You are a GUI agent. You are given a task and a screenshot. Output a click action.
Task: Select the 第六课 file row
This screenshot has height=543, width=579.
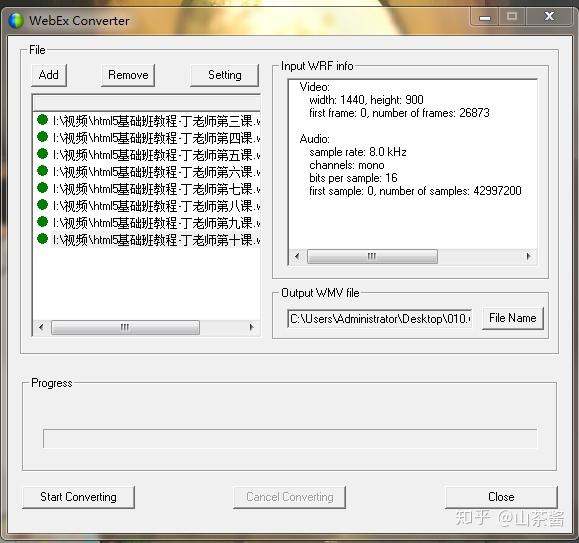click(x=147, y=172)
